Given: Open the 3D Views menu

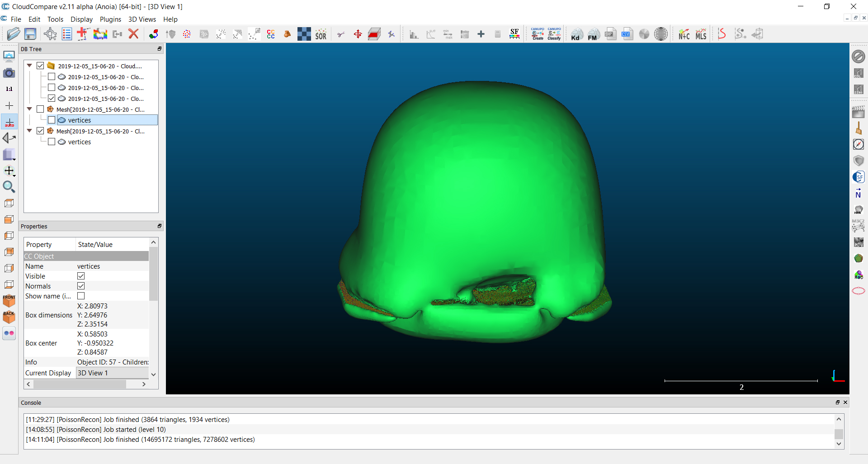Looking at the screenshot, I should 142,19.
